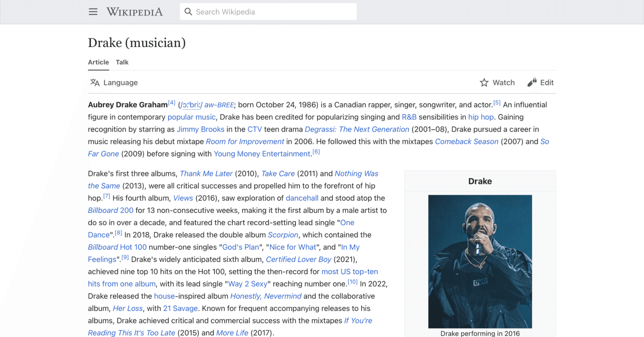Open the hamburger navigation menu
The width and height of the screenshot is (644, 337).
point(93,11)
